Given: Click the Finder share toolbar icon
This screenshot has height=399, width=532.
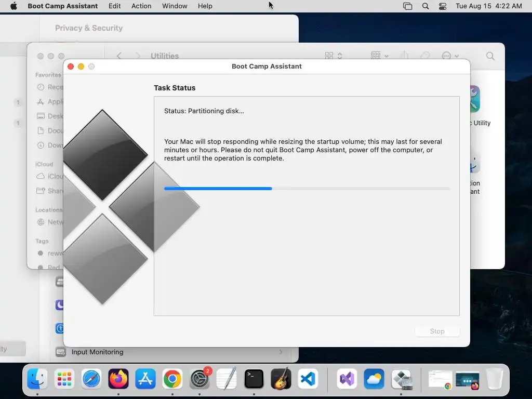Looking at the screenshot, I should tap(404, 55).
